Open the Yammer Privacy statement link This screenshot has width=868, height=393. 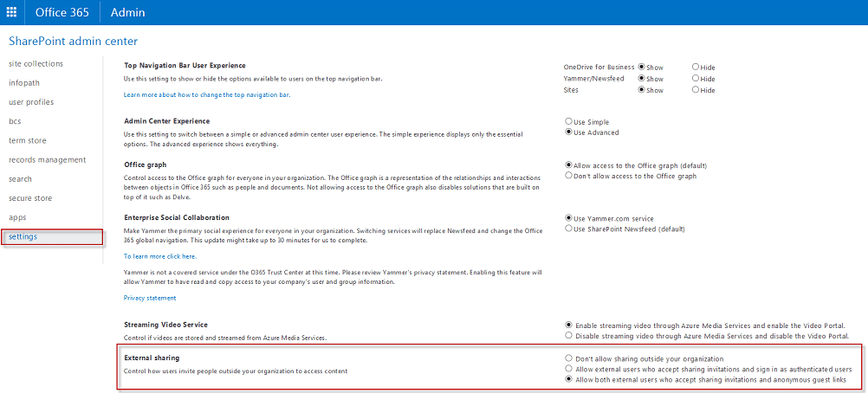(x=150, y=298)
